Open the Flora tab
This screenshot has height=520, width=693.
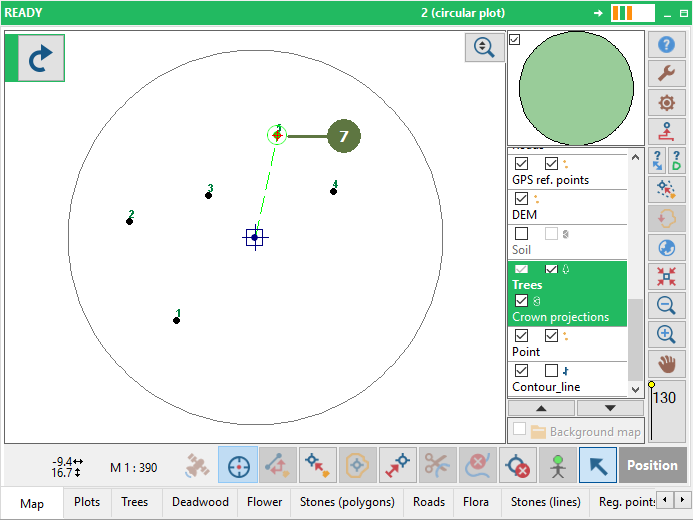coord(476,502)
